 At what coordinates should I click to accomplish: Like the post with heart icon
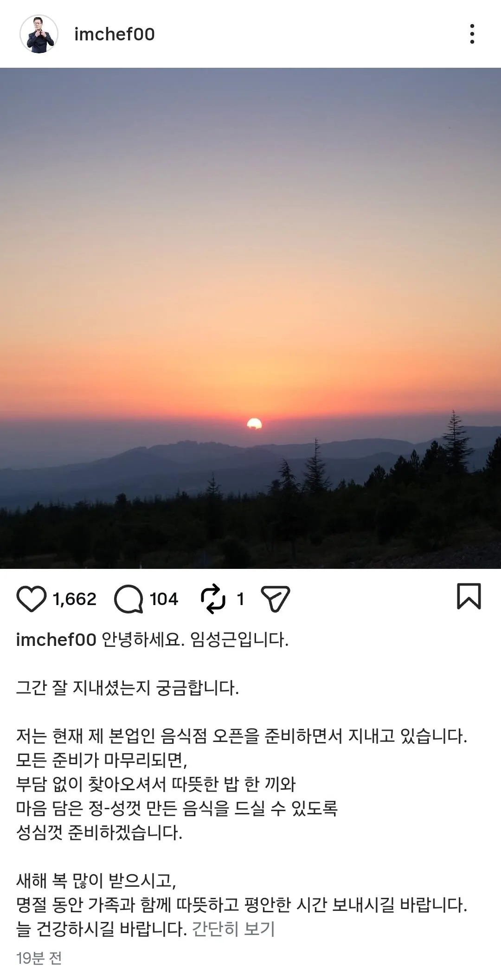point(32,599)
